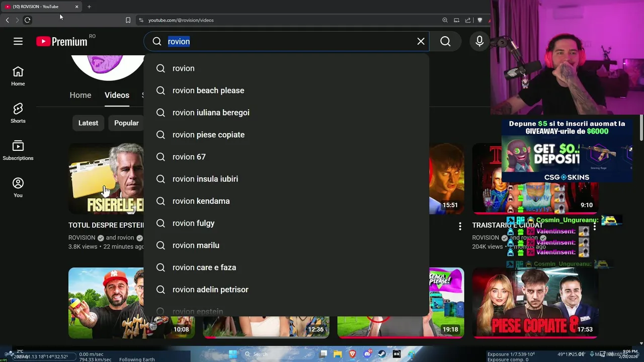Clear the search box with the X

tap(421, 41)
